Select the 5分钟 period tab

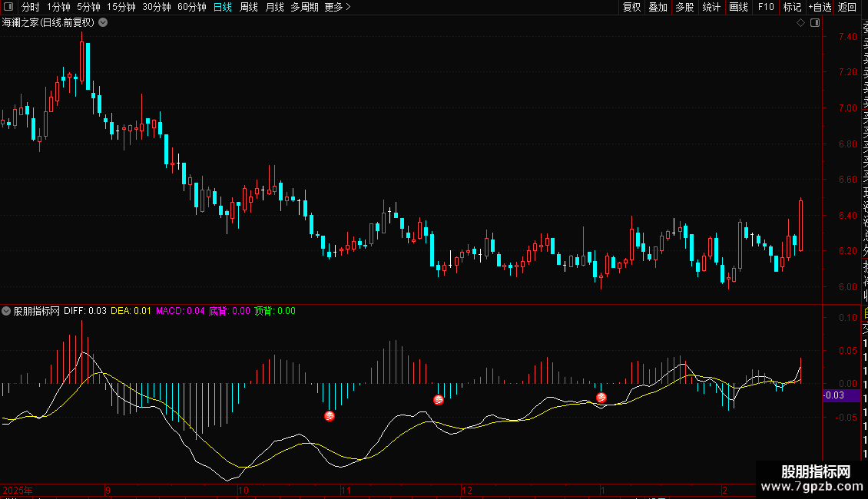[88, 7]
